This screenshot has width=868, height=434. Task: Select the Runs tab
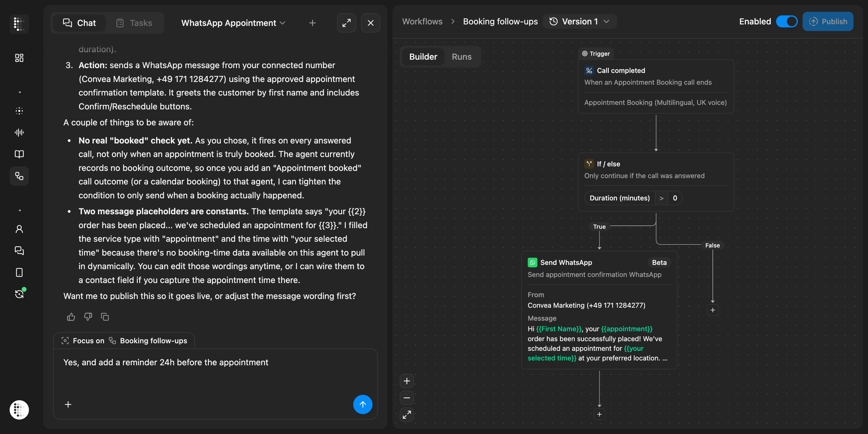(x=462, y=57)
